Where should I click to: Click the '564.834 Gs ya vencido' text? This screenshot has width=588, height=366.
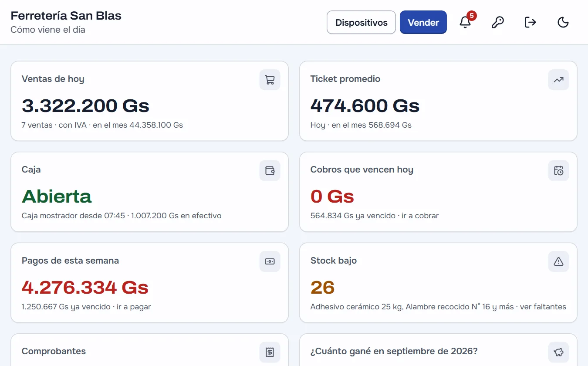353,216
